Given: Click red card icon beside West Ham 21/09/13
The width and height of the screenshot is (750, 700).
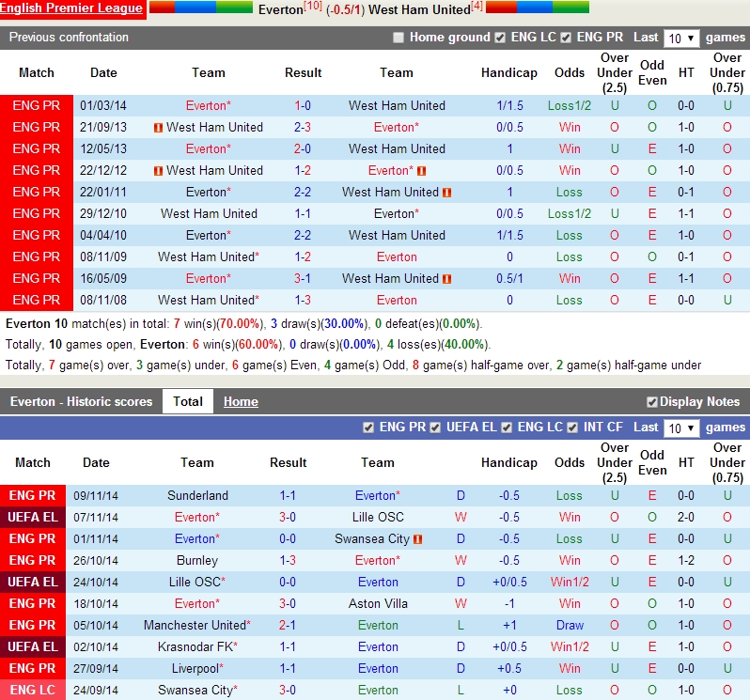Looking at the screenshot, I should [x=158, y=128].
